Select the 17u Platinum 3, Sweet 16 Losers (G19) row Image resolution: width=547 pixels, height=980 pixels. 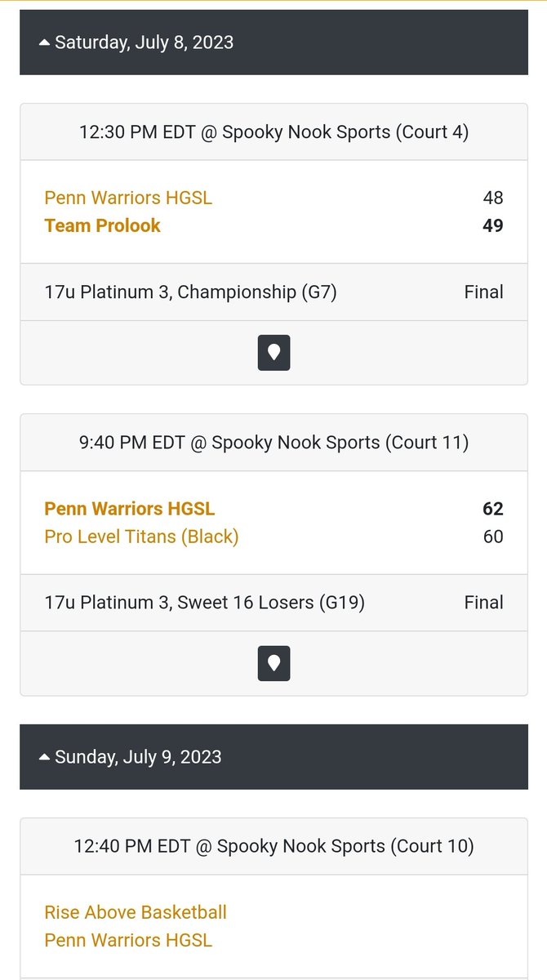point(273,603)
